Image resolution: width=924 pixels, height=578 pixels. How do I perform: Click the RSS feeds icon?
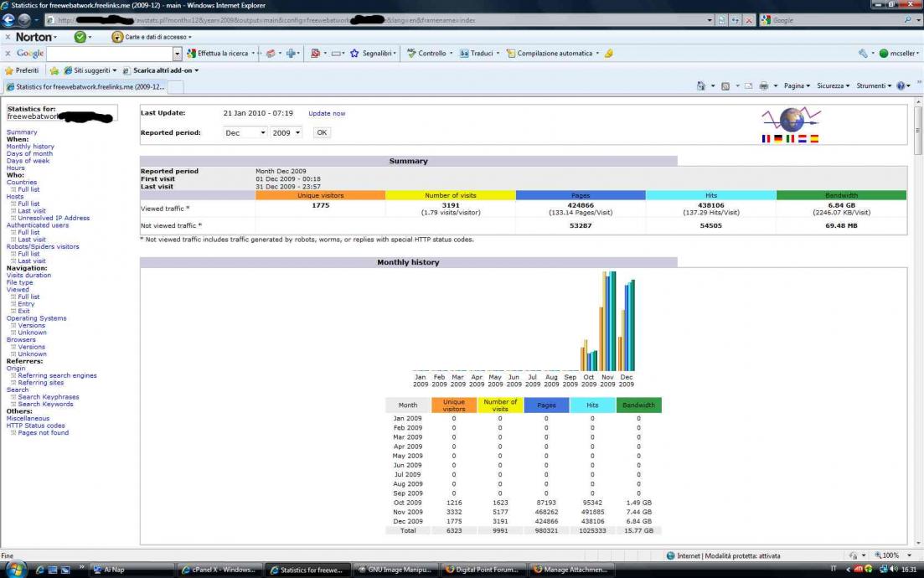coord(725,86)
